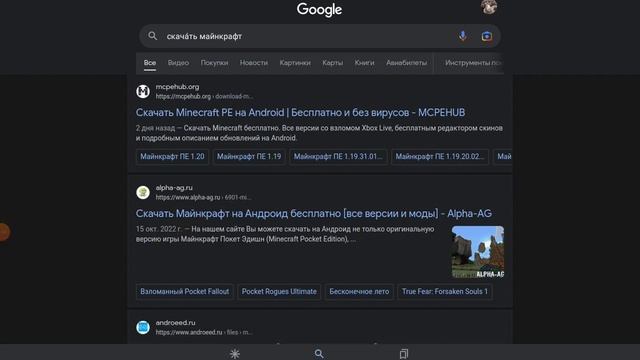Open the profile avatar menu

coord(489,7)
